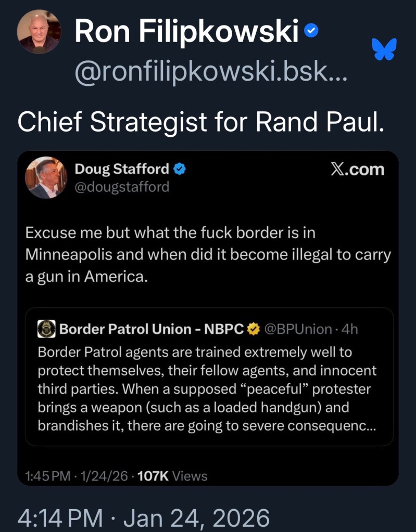The width and height of the screenshot is (416, 532).
Task: Click the Doug Stafford display name
Action: pos(122,168)
